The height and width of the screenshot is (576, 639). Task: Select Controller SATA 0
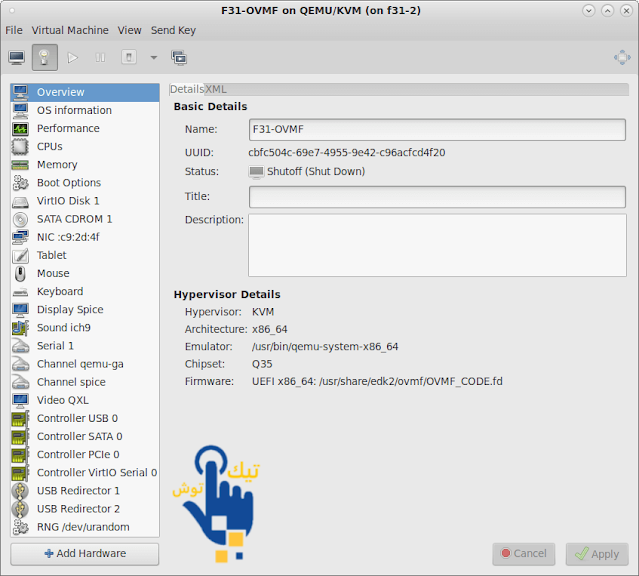(x=85, y=437)
